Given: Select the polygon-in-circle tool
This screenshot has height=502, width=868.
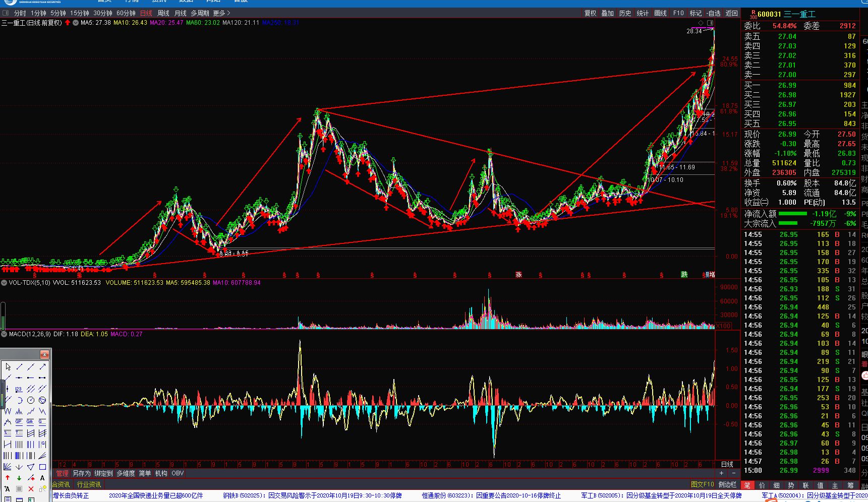Looking at the screenshot, I should point(42,400).
